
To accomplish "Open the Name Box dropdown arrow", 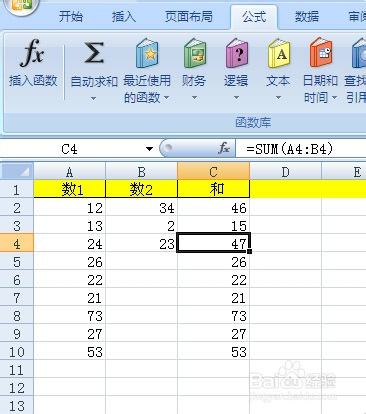I will coord(149,149).
